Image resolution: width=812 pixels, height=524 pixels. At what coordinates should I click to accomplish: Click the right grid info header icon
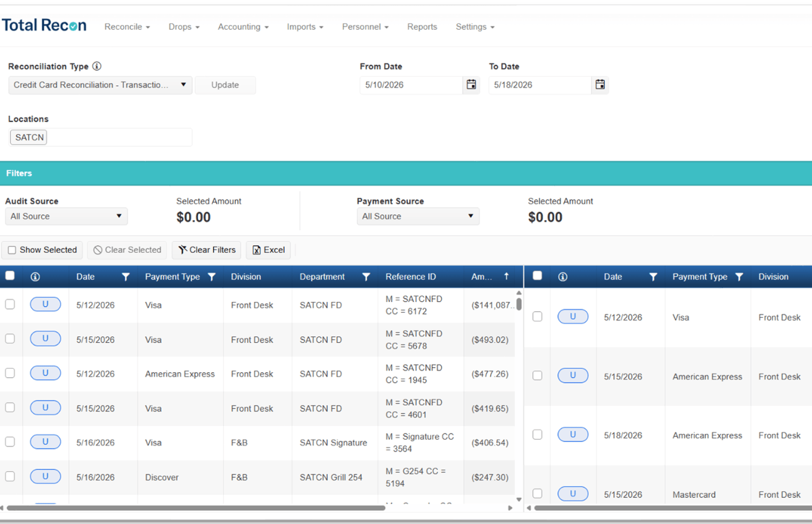[563, 277]
